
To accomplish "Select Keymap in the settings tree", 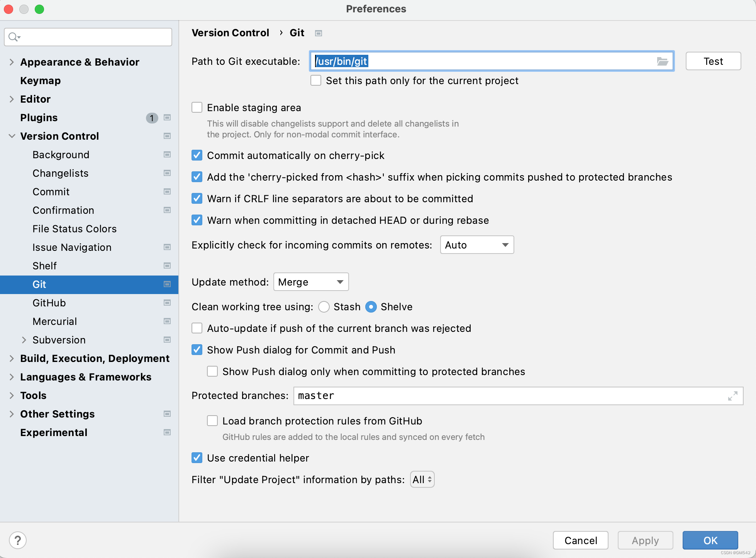I will pos(41,81).
